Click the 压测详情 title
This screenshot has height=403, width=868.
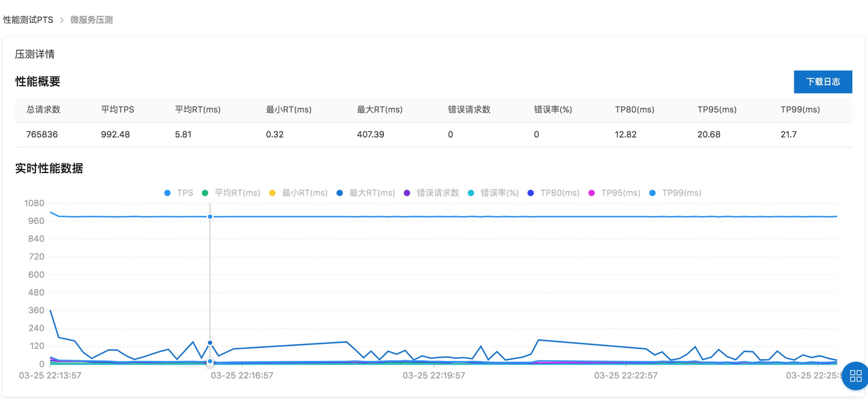35,54
